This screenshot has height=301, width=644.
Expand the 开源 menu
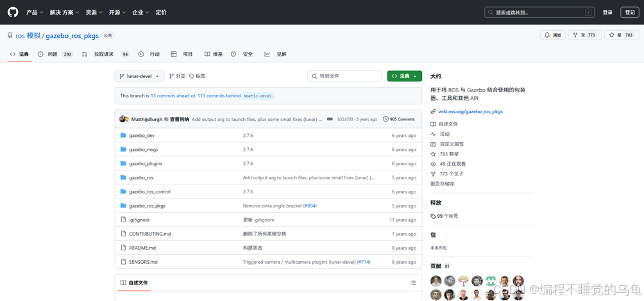click(117, 12)
